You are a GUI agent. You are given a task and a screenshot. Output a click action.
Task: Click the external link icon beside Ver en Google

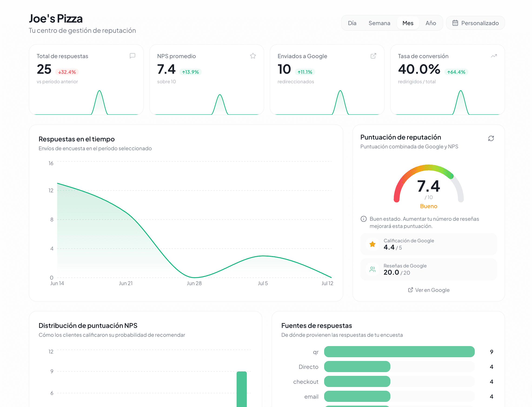coord(410,290)
